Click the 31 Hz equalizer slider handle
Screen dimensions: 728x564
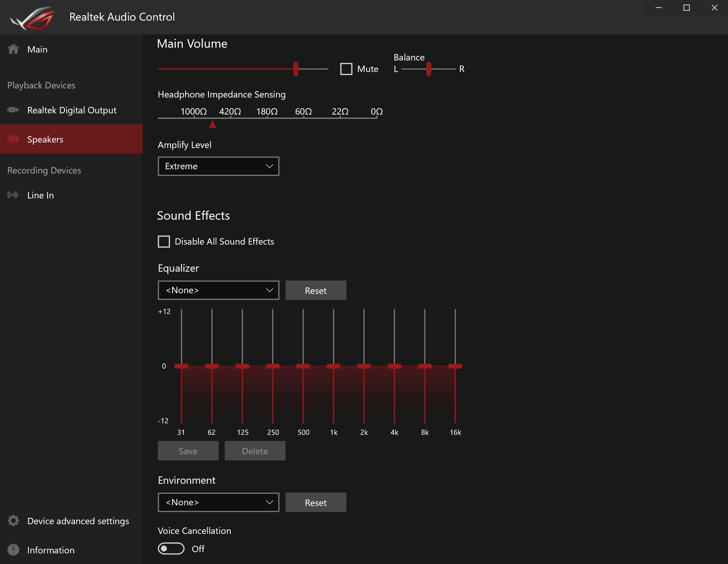[181, 366]
